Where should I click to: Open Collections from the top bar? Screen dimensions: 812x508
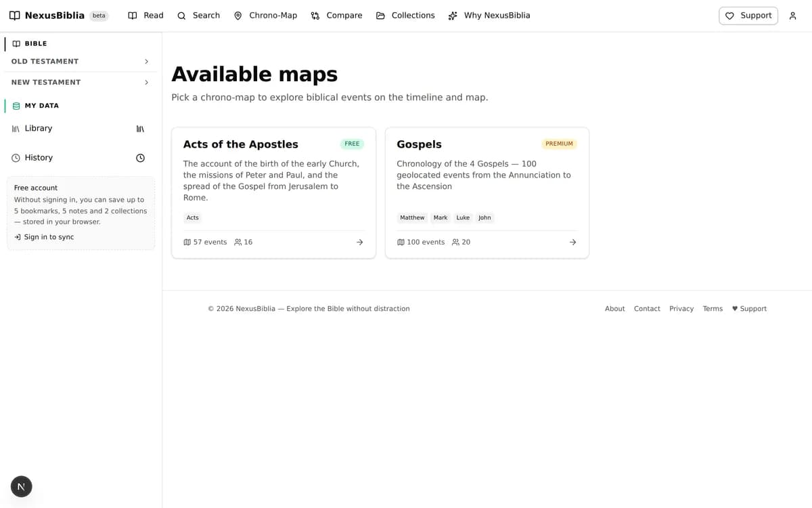[x=405, y=16]
